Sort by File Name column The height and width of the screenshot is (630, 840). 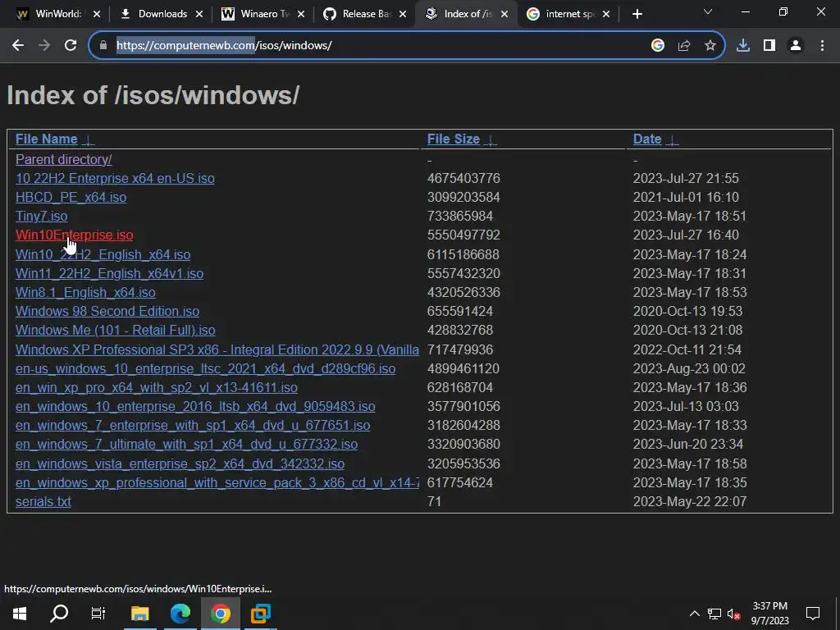point(55,139)
